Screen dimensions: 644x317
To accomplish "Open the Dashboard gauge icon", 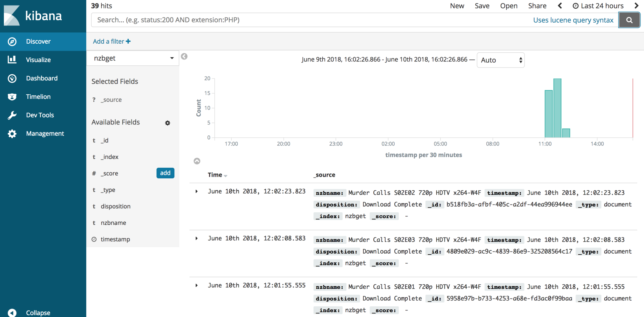I will click(x=12, y=78).
